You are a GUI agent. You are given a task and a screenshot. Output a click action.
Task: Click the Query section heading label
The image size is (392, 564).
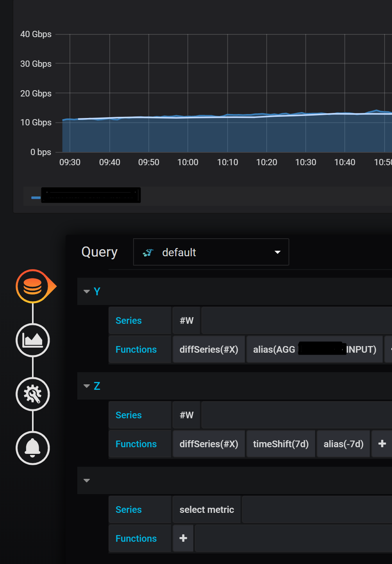(99, 252)
